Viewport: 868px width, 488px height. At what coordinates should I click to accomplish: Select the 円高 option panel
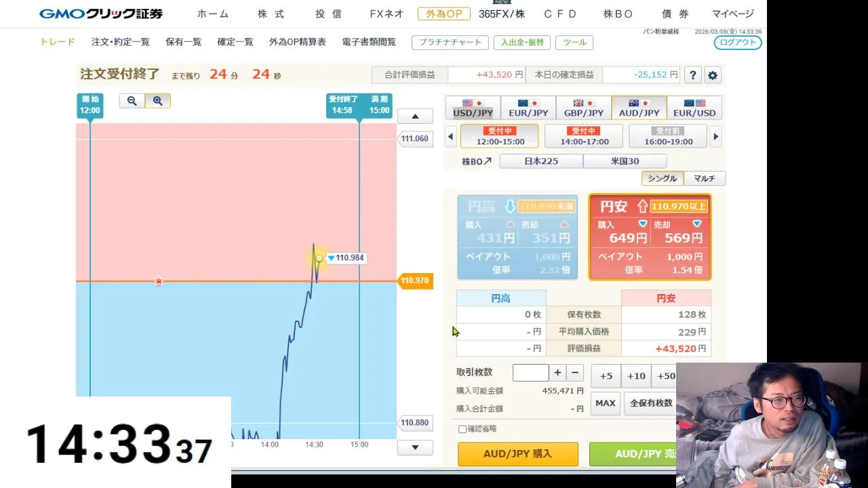pyautogui.click(x=517, y=237)
